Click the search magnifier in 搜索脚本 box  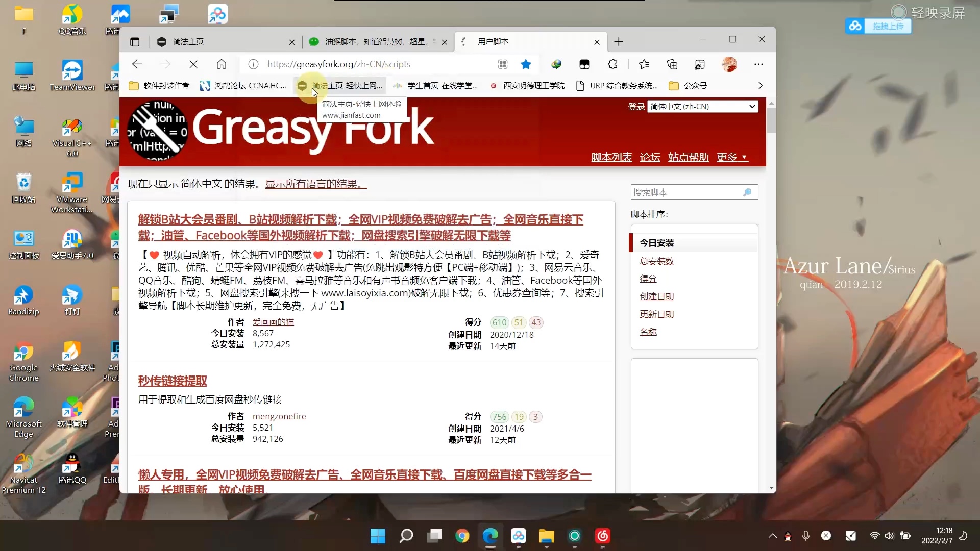[747, 192]
